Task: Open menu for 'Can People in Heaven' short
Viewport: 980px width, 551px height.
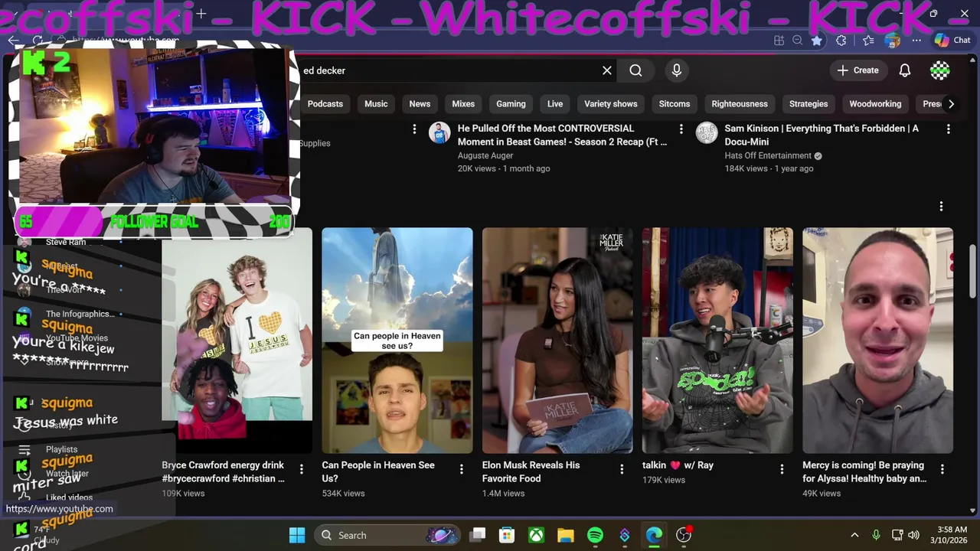Action: coord(461,468)
